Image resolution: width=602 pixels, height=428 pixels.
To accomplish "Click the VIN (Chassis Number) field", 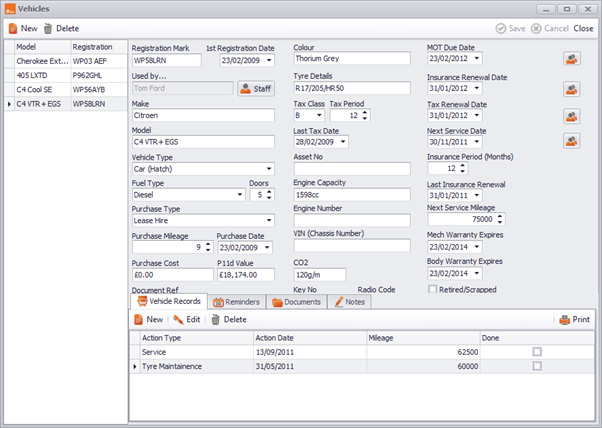I will [x=352, y=246].
